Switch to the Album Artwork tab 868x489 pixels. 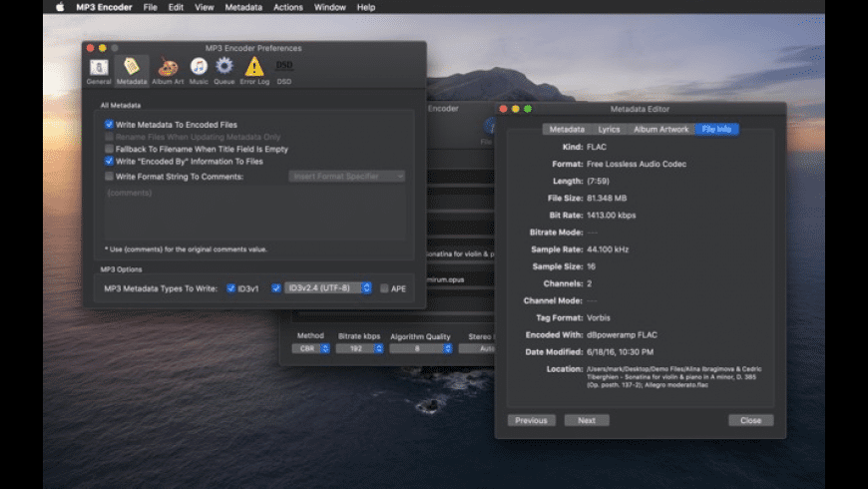tap(660, 129)
